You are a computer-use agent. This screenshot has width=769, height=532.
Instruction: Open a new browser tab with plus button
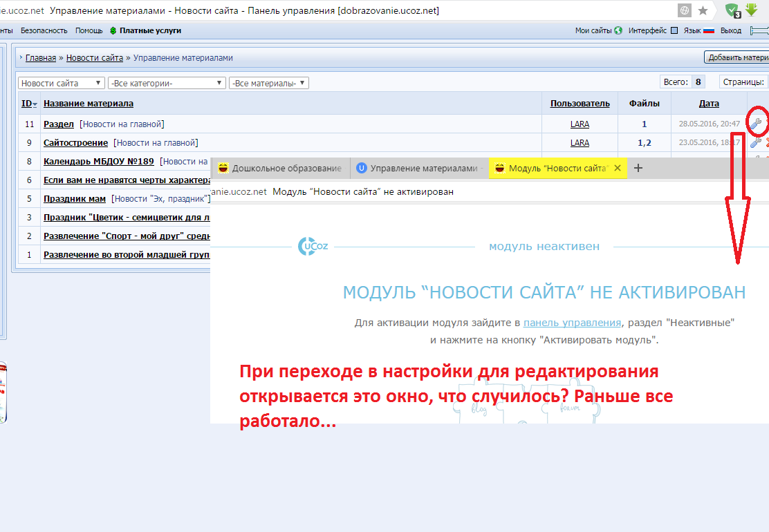[x=638, y=168]
